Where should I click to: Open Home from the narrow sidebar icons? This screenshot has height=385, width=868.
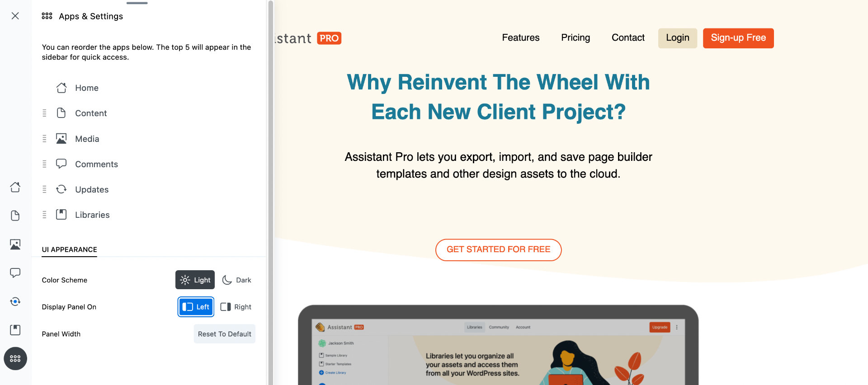[x=15, y=187]
